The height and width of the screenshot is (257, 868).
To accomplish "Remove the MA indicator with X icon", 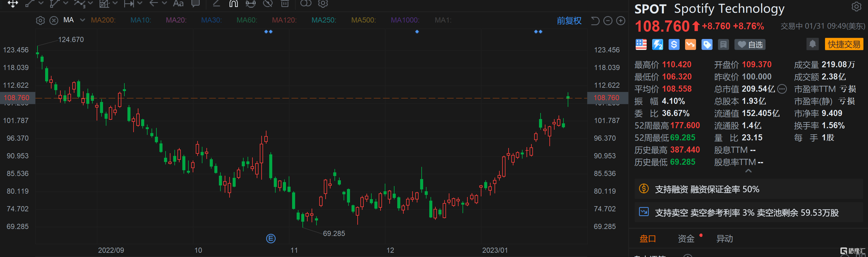I will [x=54, y=20].
